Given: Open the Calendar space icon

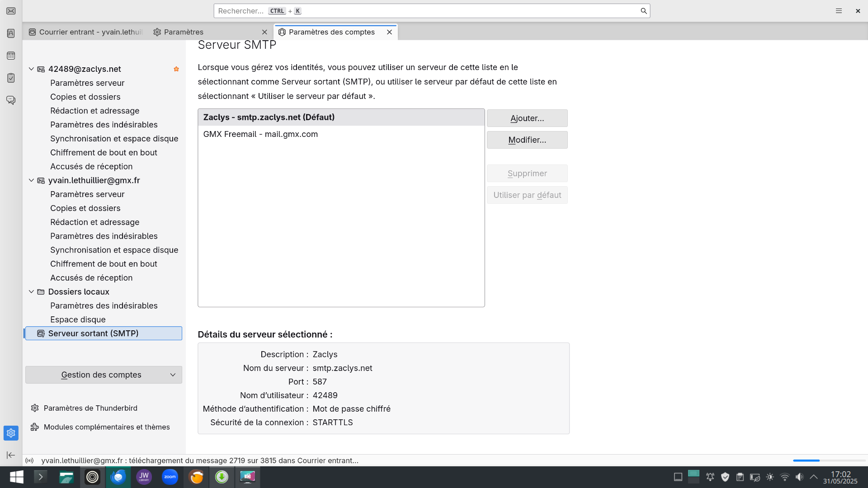Looking at the screenshot, I should tap(11, 56).
